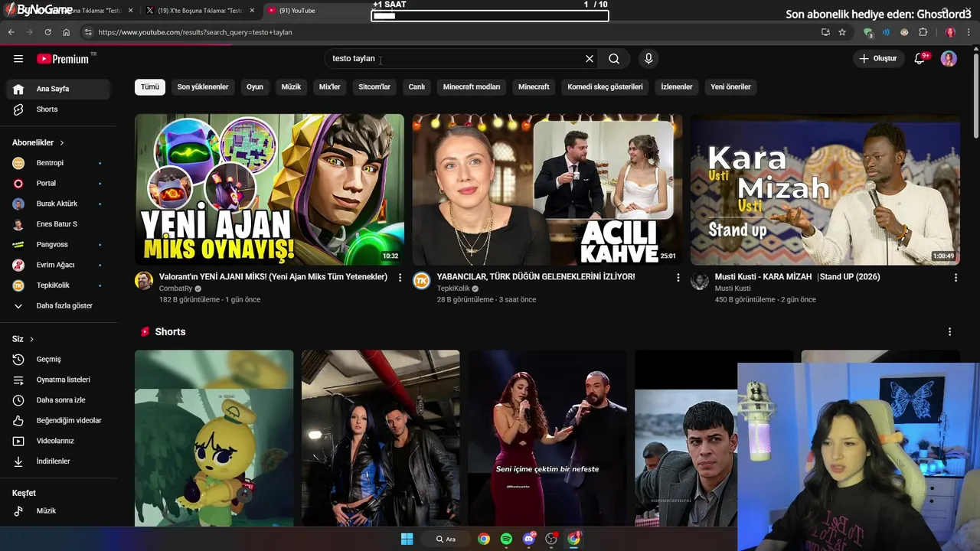980x551 pixels.
Task: Open the browser home page
Action: pyautogui.click(x=67, y=32)
